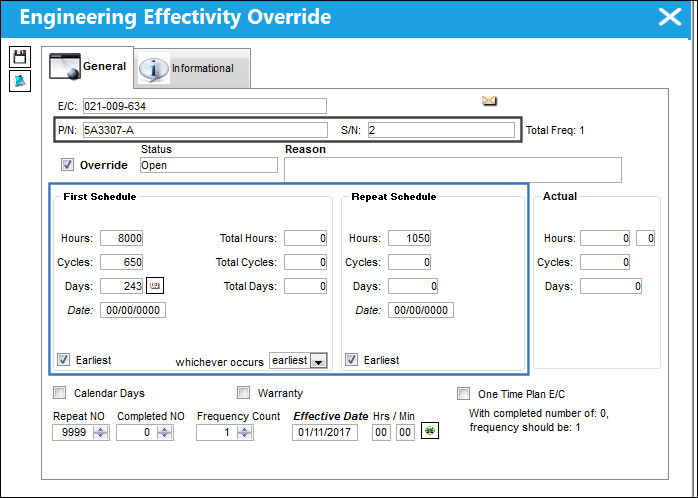Enable the Calendar Days checkbox
The width and height of the screenshot is (698, 498).
(x=60, y=393)
